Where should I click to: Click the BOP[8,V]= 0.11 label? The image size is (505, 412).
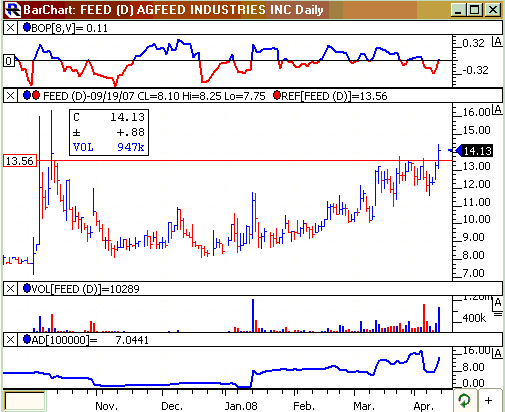pos(70,28)
